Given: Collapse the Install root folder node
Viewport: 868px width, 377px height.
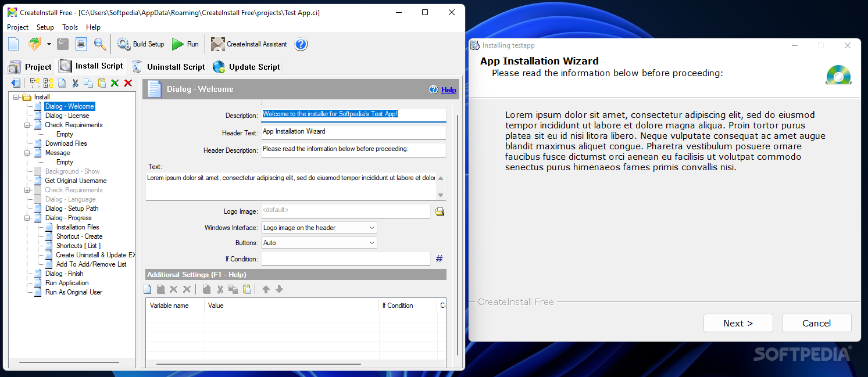Looking at the screenshot, I should coord(16,97).
